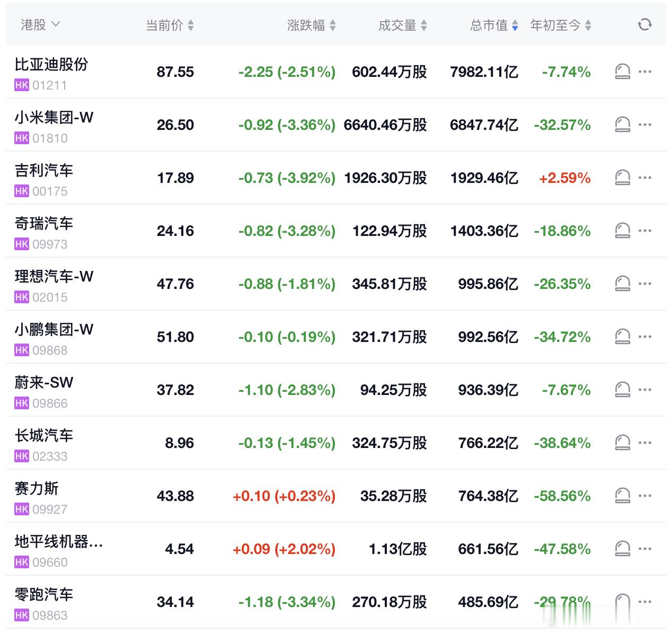
Task: Select stock code 00175
Action: (x=50, y=191)
